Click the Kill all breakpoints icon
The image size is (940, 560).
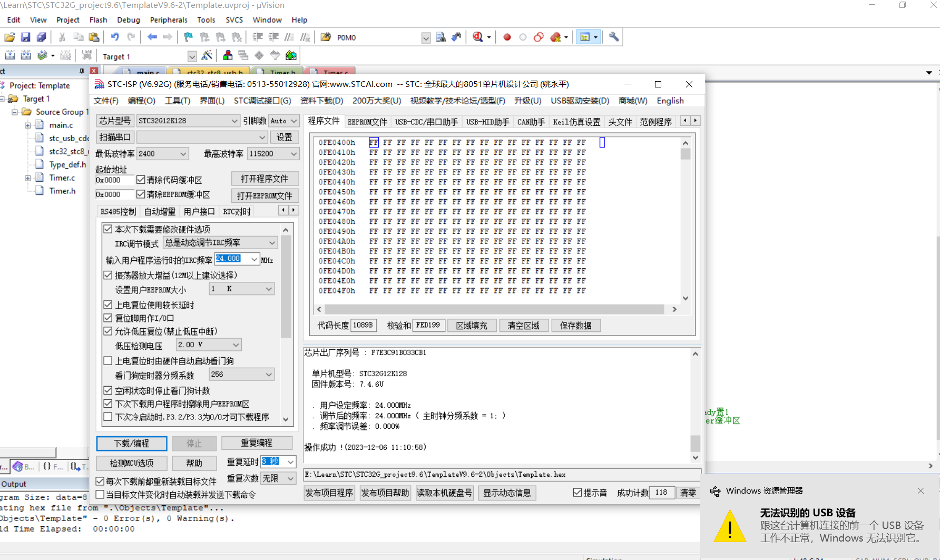(555, 37)
